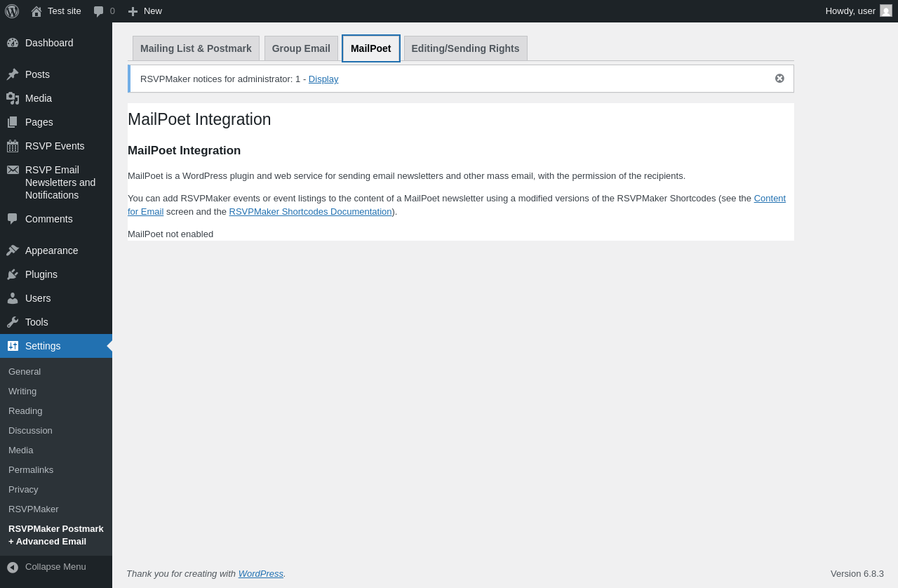Image resolution: width=898 pixels, height=588 pixels.
Task: Click the user avatar icon
Action: tap(886, 11)
